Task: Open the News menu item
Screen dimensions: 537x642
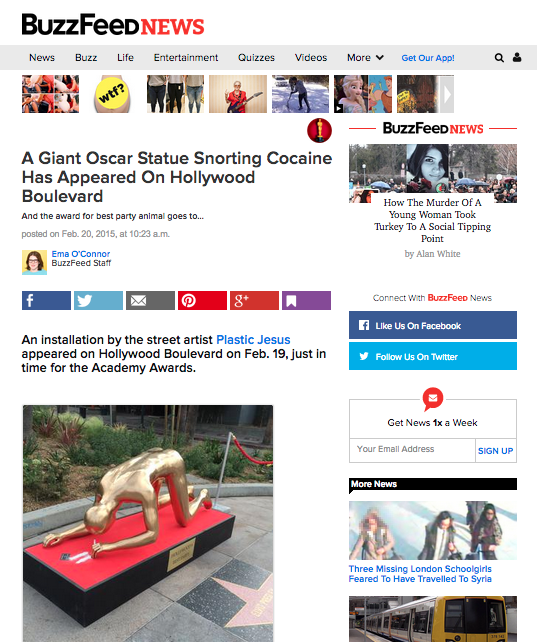Action: [42, 58]
